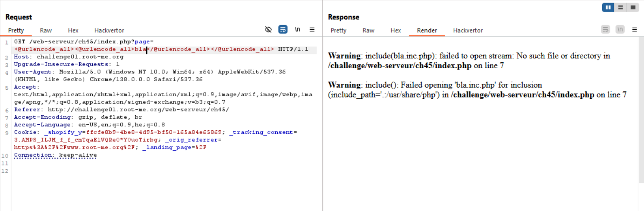Image resolution: width=644 pixels, height=211 pixels.
Task: Toggle \n newline display in Response panel
Action: [x=620, y=29]
